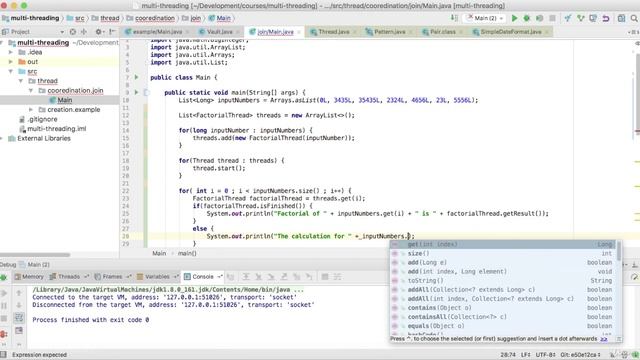Close the join/Main.java tab
This screenshot has width=640, height=360.
click(x=299, y=32)
